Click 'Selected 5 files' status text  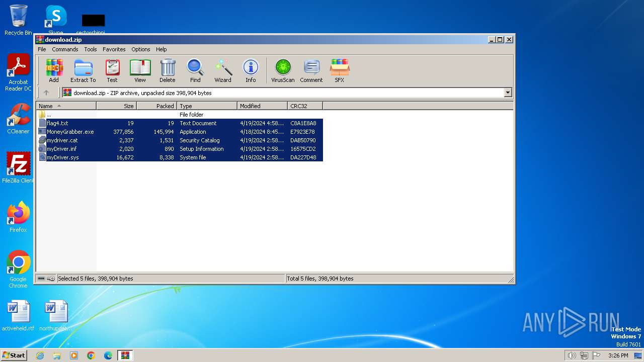click(96, 279)
